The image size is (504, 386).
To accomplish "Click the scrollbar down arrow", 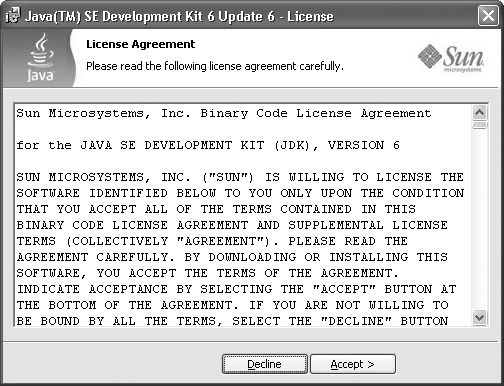I will point(479,317).
